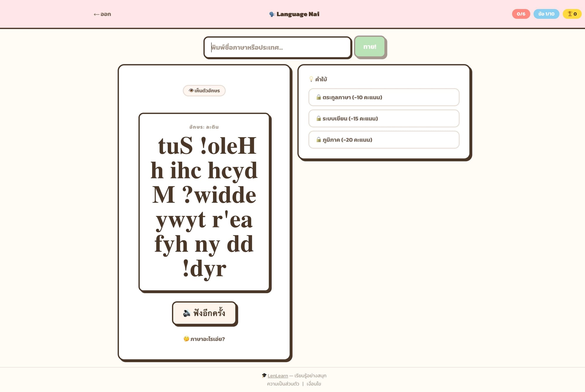
Task: Click the 0/6 progress badge
Action: [x=521, y=14]
